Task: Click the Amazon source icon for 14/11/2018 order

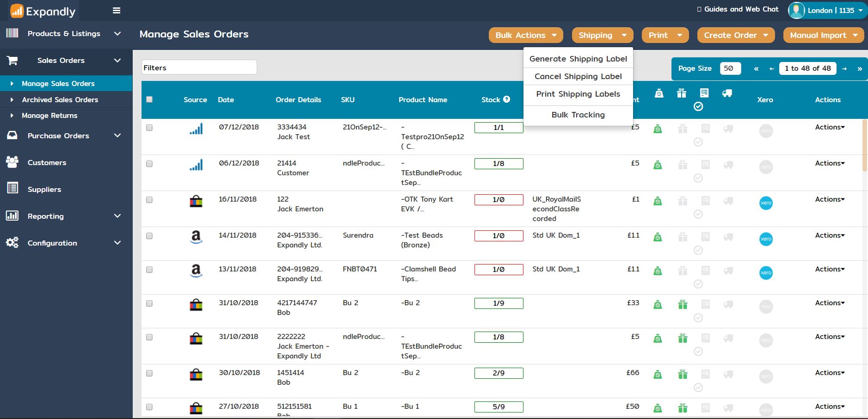Action: [x=196, y=237]
